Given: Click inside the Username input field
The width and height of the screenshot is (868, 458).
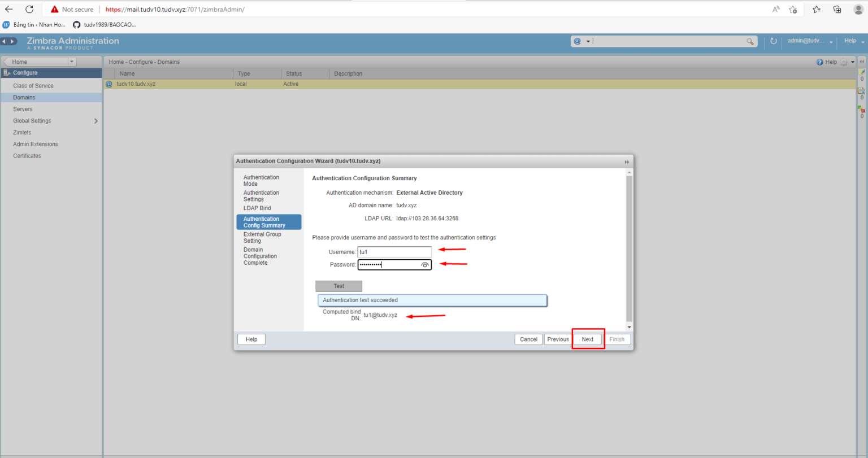Looking at the screenshot, I should pyautogui.click(x=394, y=252).
